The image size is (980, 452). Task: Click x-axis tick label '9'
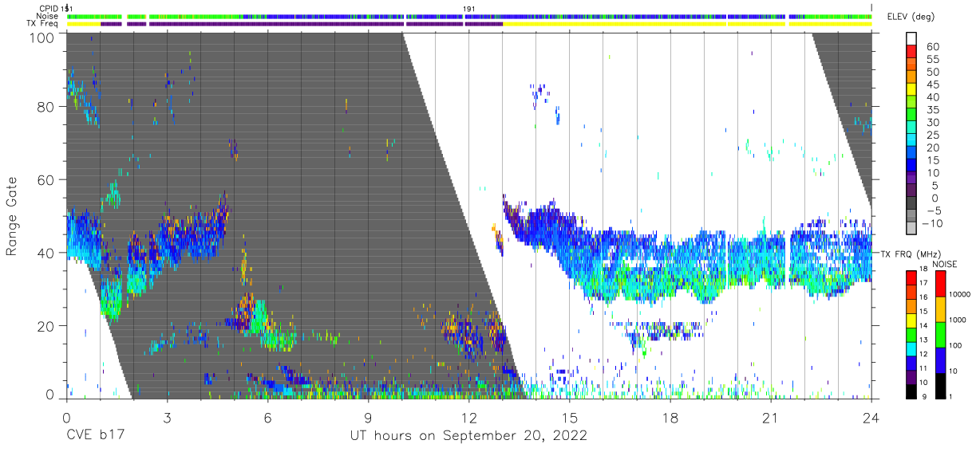click(368, 418)
